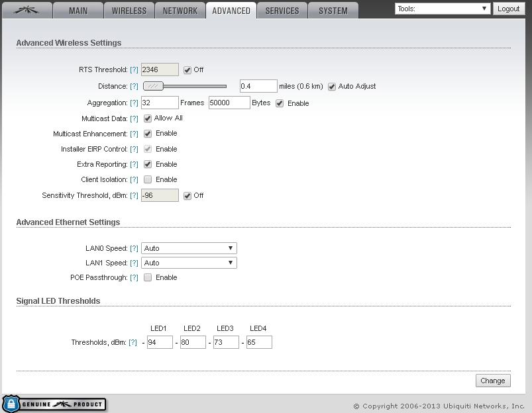The width and height of the screenshot is (532, 413).
Task: Switch to the MAIN tab
Action: point(78,11)
